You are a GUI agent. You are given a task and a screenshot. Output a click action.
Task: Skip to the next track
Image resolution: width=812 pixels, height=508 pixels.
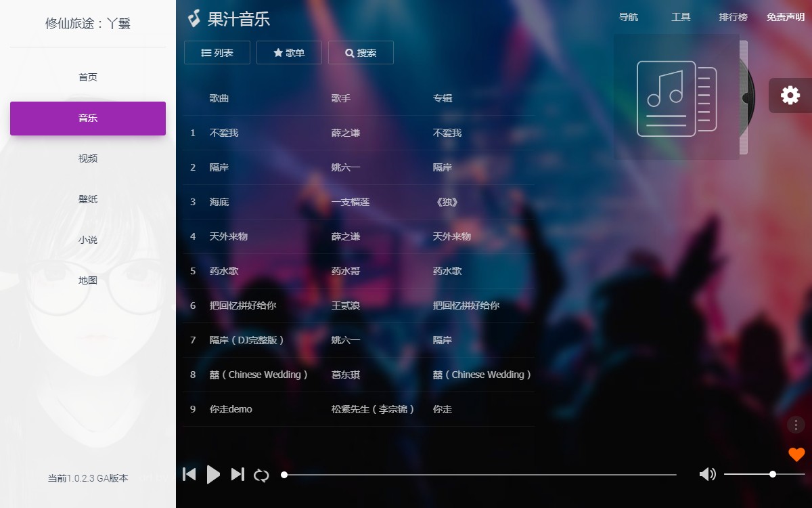(238, 474)
